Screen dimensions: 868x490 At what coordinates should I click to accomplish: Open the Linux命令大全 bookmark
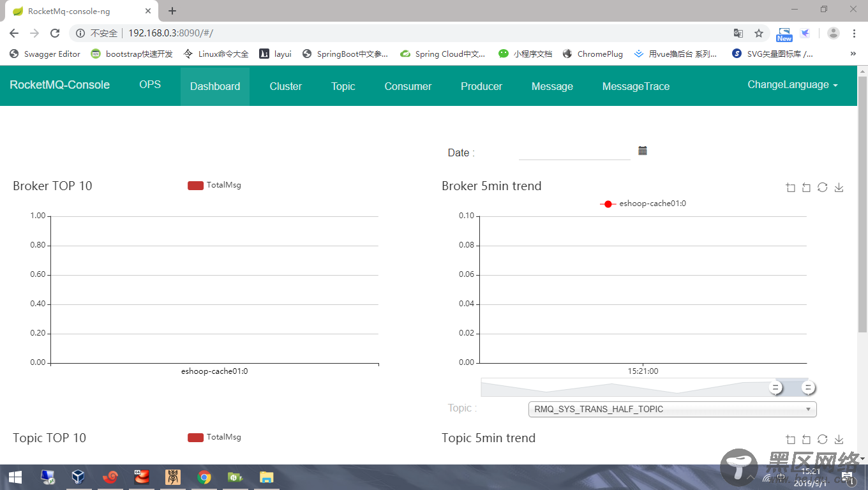coord(216,54)
